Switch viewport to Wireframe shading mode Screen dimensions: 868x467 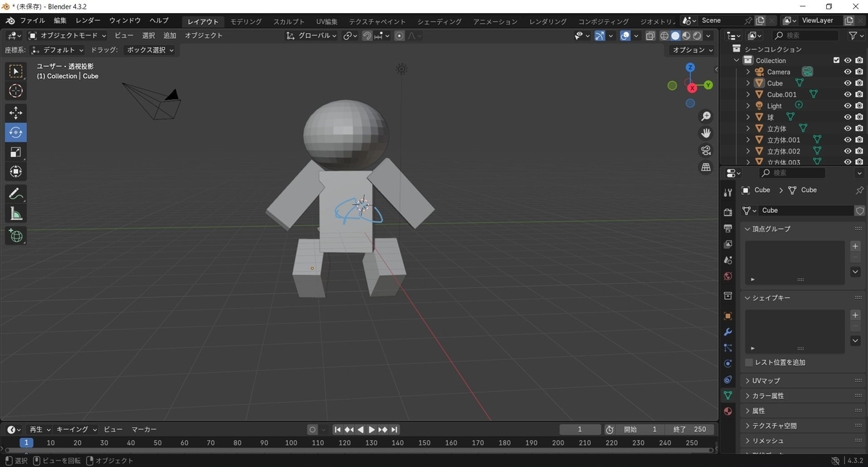tap(664, 35)
